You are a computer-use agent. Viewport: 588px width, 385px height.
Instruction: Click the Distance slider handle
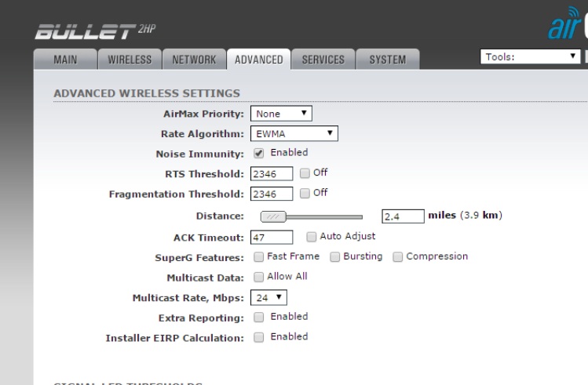(272, 216)
